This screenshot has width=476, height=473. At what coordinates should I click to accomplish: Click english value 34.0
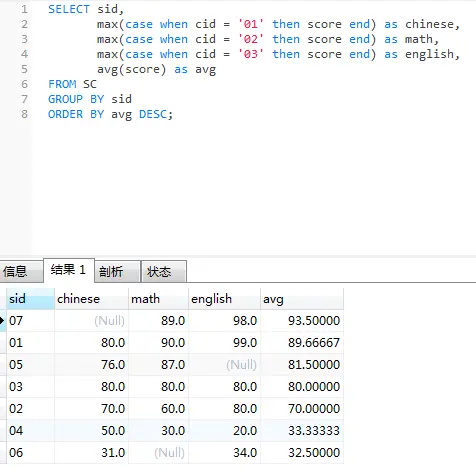tap(224, 453)
